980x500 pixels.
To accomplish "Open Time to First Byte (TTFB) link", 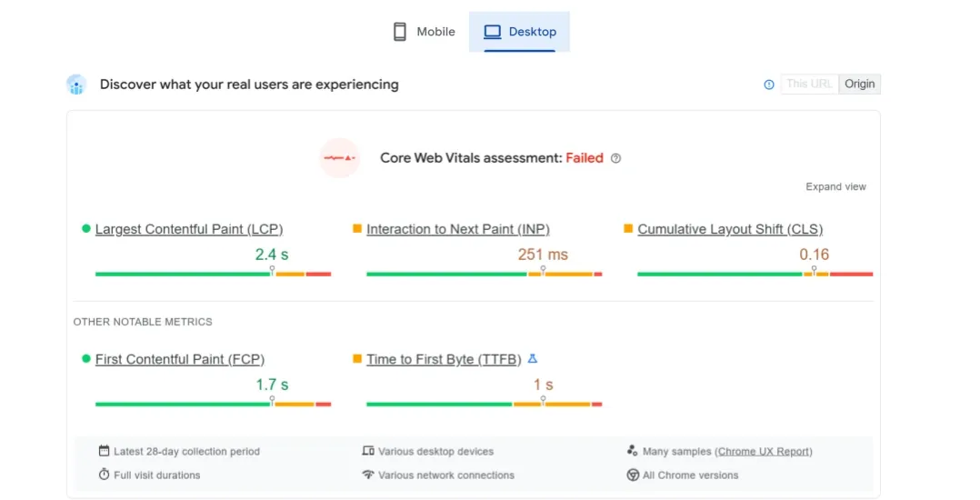I will click(x=444, y=359).
